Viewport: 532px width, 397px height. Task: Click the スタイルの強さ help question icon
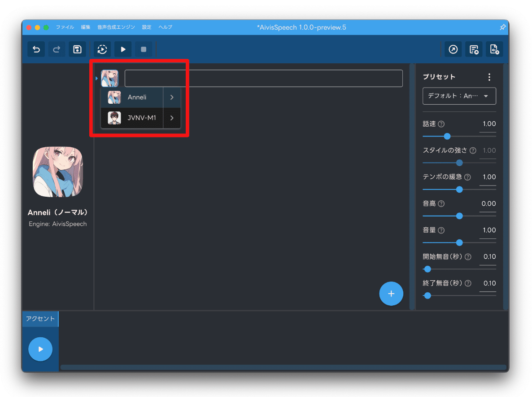tap(473, 150)
